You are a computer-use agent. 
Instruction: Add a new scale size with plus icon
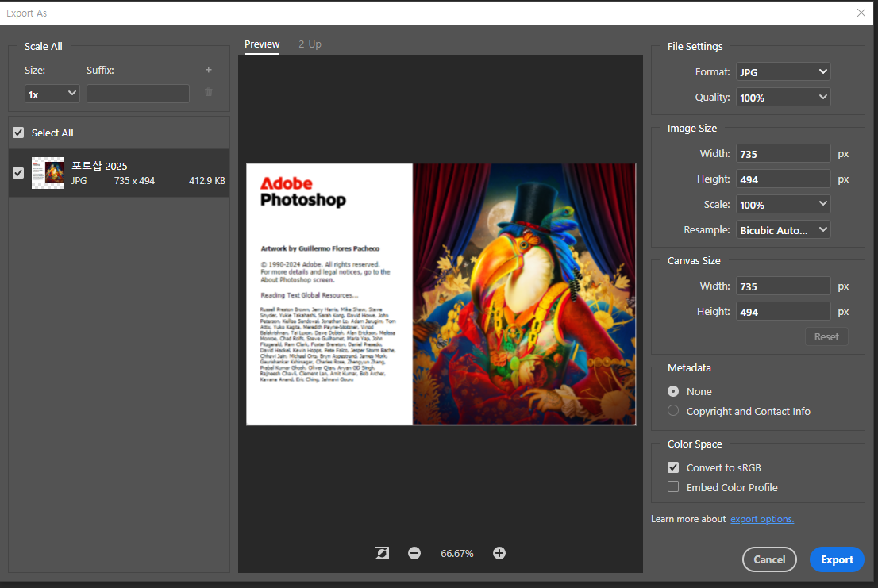[x=208, y=70]
